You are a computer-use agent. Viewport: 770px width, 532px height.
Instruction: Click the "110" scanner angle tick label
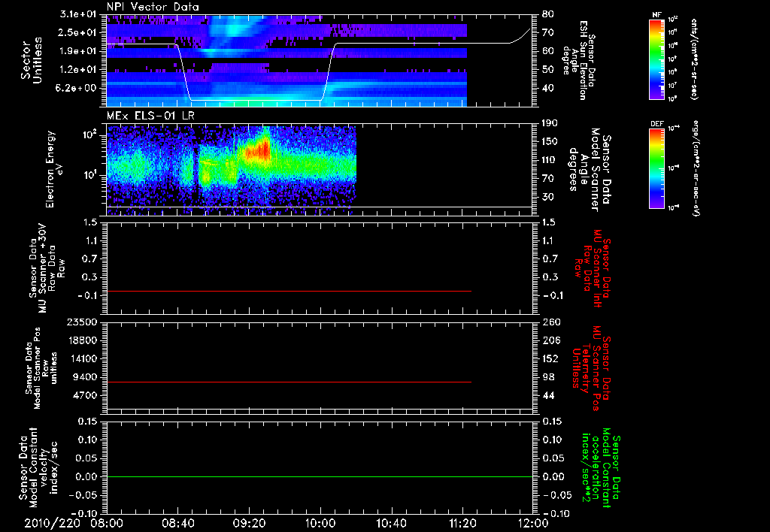coord(550,160)
